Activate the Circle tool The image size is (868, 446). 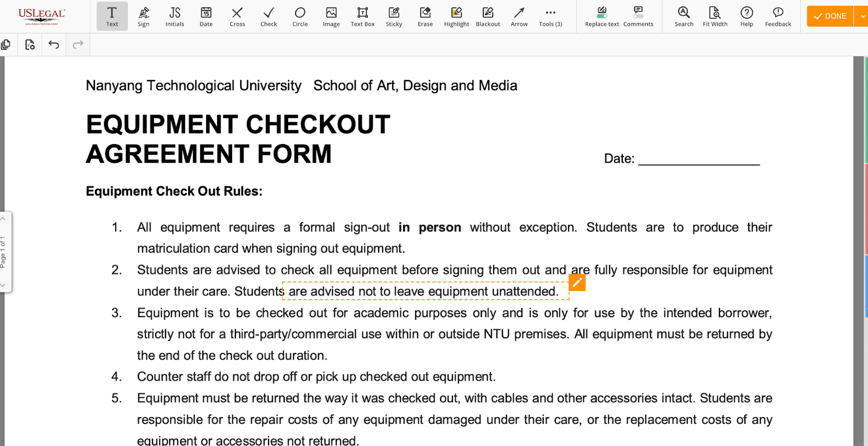(x=300, y=16)
